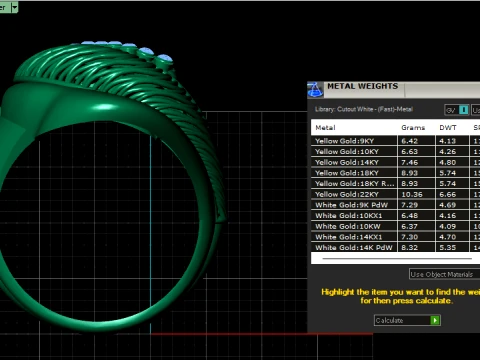The width and height of the screenshot is (480, 360).
Task: Click the Library: Cutout White label
Action: [364, 109]
